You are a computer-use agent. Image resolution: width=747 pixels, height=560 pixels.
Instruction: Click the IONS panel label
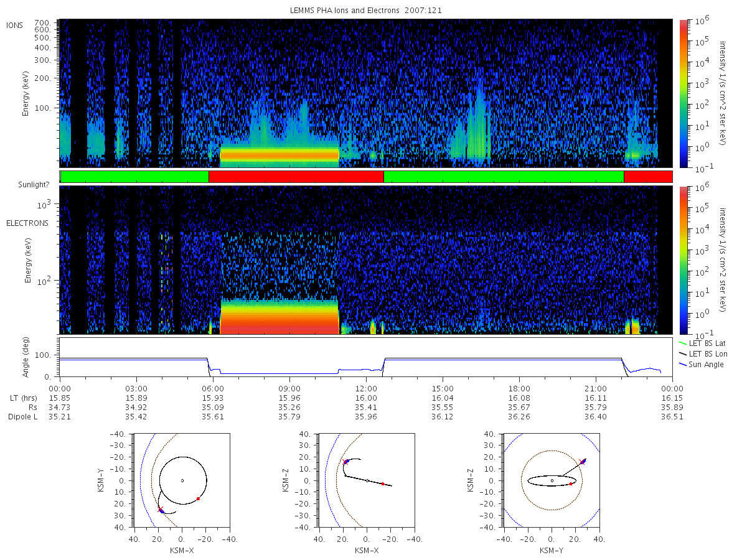point(15,25)
